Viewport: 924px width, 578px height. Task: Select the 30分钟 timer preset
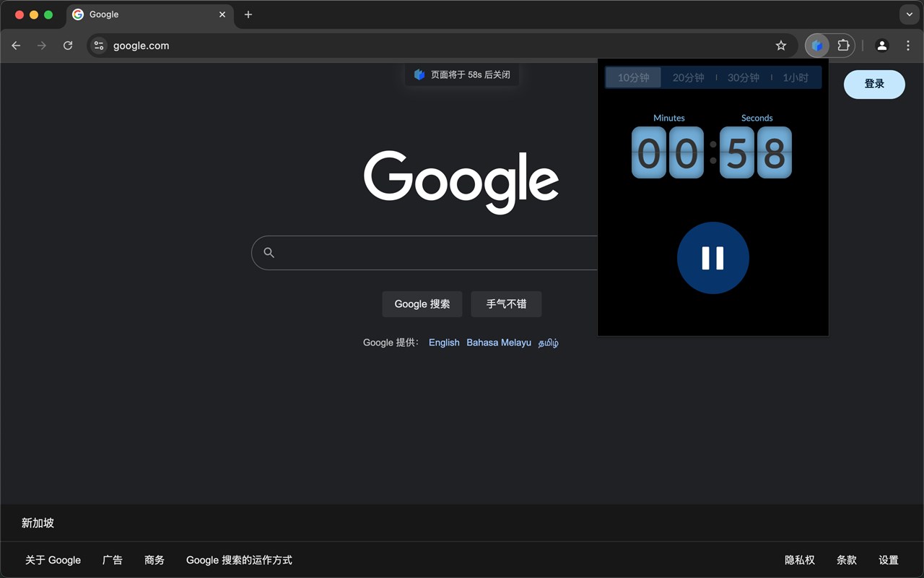(x=744, y=77)
